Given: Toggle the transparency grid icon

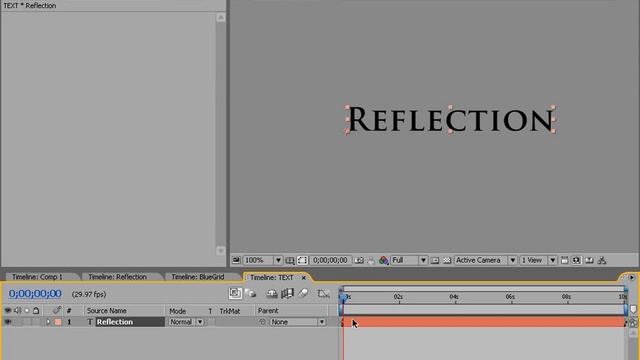Looking at the screenshot, I should [447, 260].
